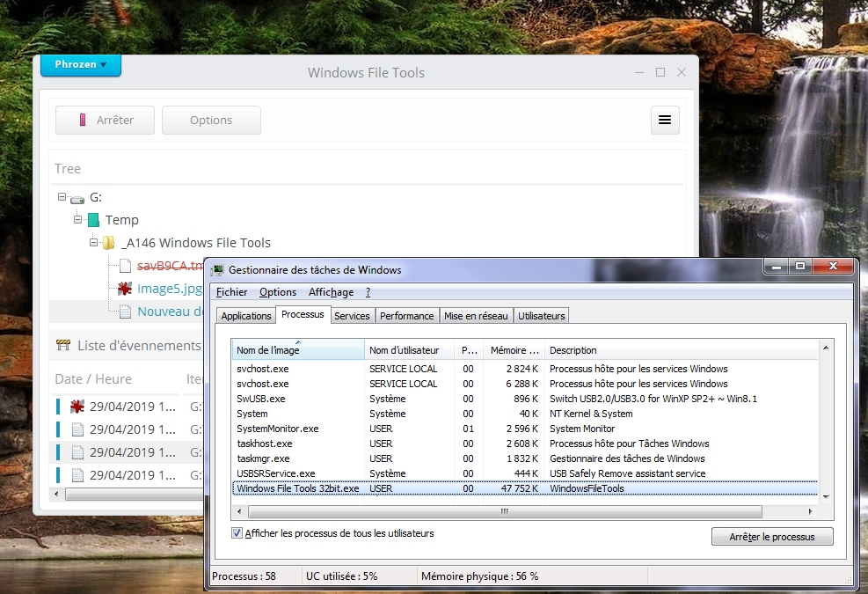The height and width of the screenshot is (594, 868).
Task: Open the hamburger menu in Windows File Tools
Action: pyautogui.click(x=664, y=120)
